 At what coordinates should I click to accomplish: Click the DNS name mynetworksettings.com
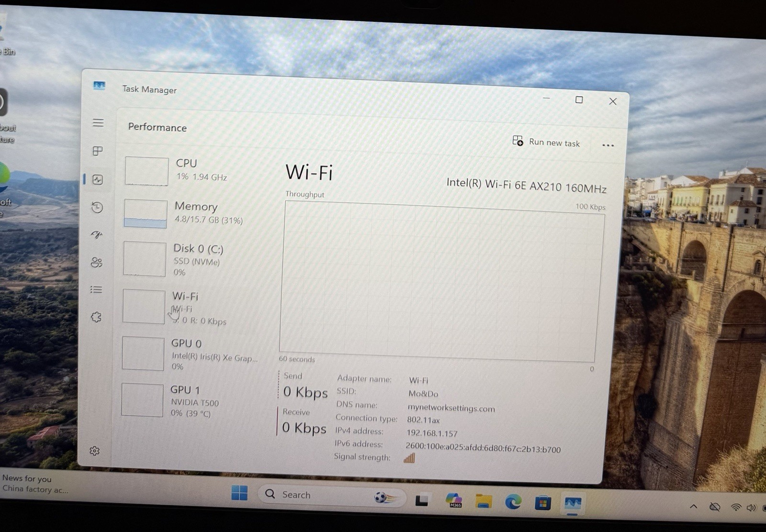(451, 408)
